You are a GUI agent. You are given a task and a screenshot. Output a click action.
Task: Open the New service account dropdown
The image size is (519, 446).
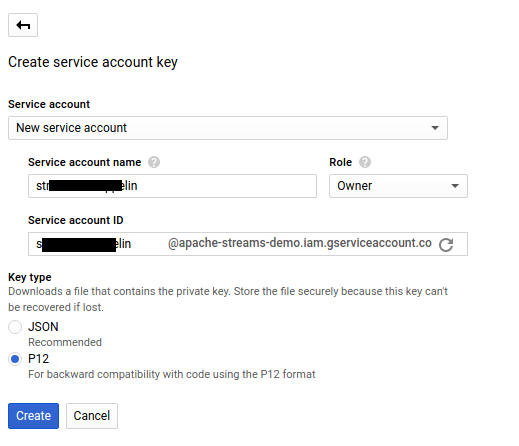click(x=228, y=128)
